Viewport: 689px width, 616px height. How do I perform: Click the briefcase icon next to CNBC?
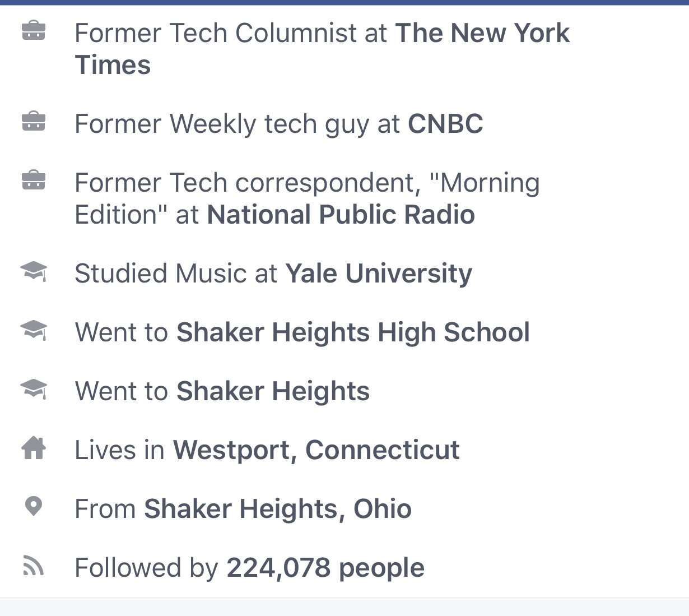click(x=34, y=122)
